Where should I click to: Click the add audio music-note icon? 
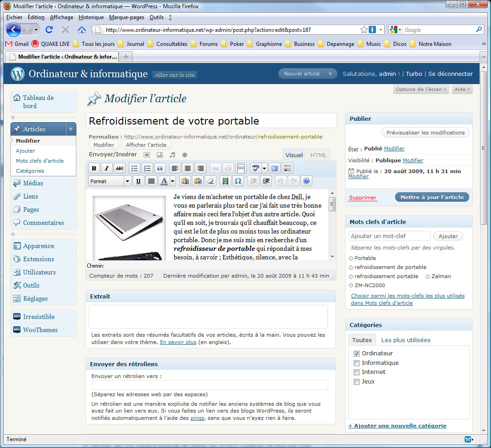tap(172, 155)
